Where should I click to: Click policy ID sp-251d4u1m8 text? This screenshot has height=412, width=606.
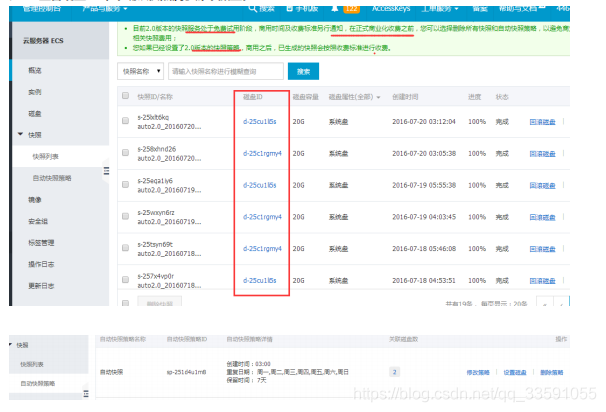(186, 372)
